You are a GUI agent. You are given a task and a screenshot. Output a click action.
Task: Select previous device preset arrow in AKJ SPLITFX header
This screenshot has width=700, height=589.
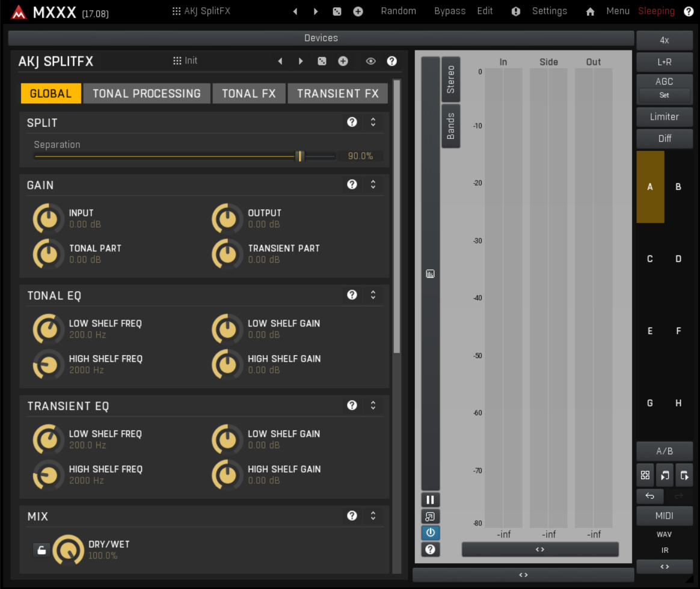(x=280, y=61)
